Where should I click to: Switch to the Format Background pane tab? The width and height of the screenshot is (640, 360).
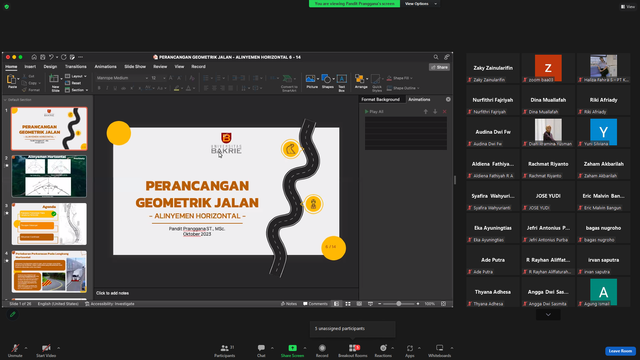click(380, 100)
